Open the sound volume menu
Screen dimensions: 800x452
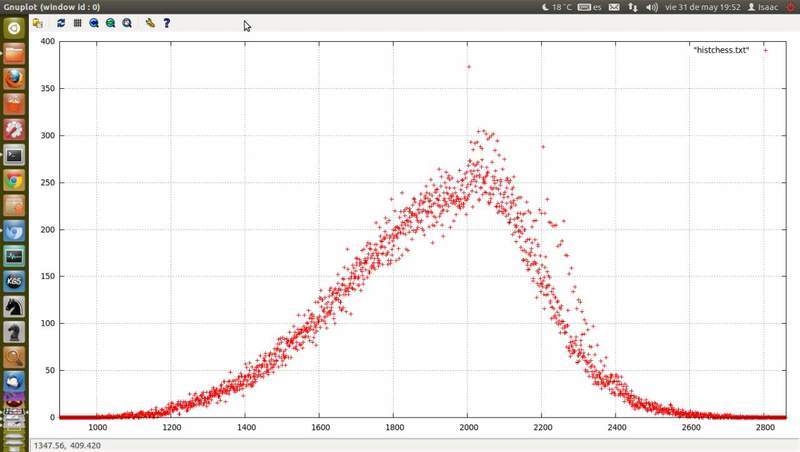coord(652,7)
